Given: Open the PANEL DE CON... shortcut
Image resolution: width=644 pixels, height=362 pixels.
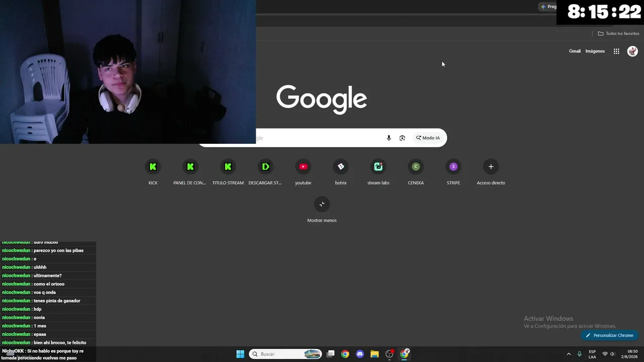Looking at the screenshot, I should pos(190,172).
